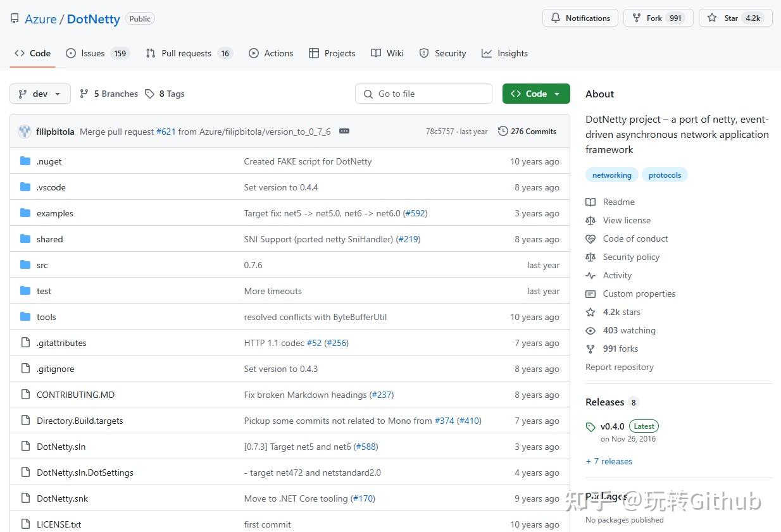
Task: Open the Pull requests tab
Action: tap(186, 53)
